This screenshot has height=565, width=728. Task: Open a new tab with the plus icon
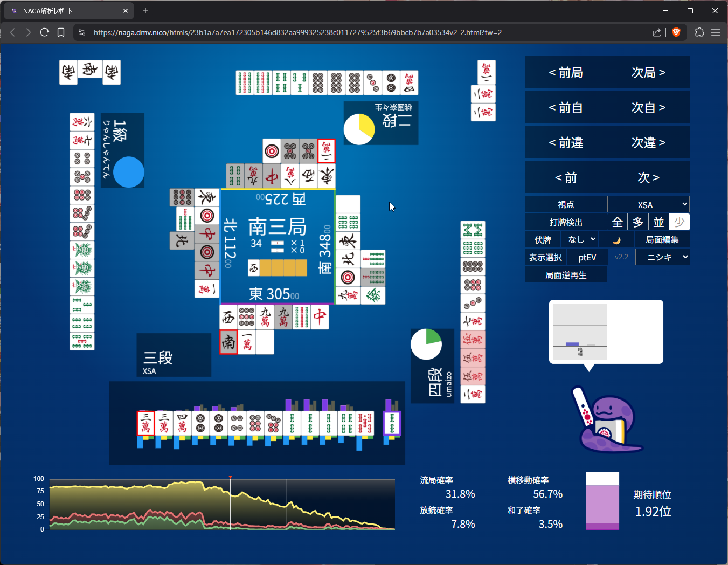coord(145,11)
